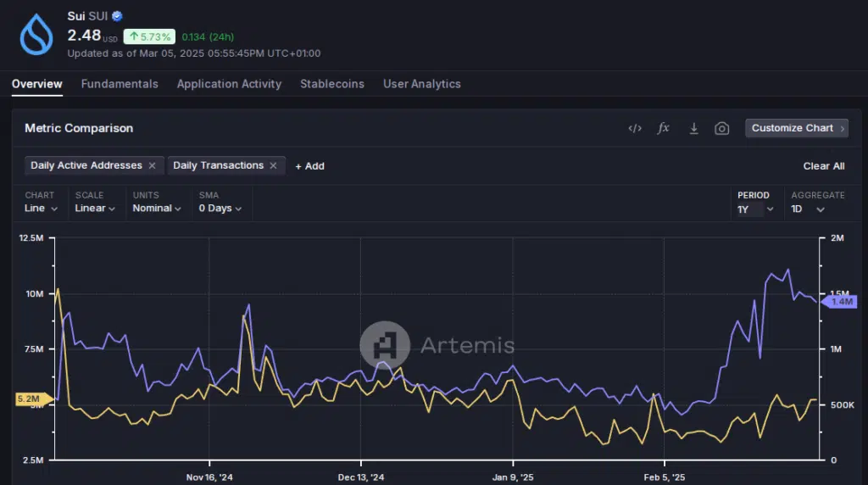The width and height of the screenshot is (868, 485).
Task: Open the User Analytics tab
Action: (x=422, y=84)
